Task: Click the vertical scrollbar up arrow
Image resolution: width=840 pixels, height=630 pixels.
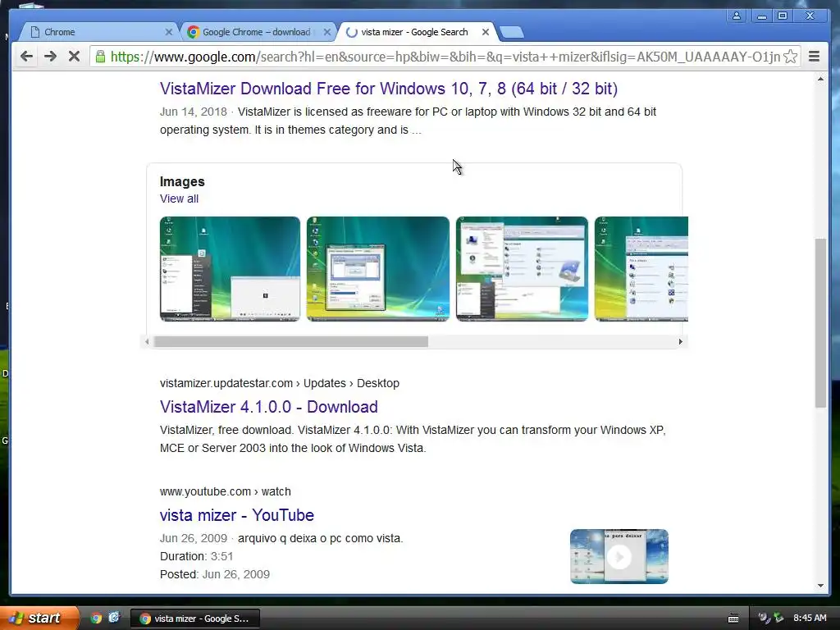Action: (820, 80)
